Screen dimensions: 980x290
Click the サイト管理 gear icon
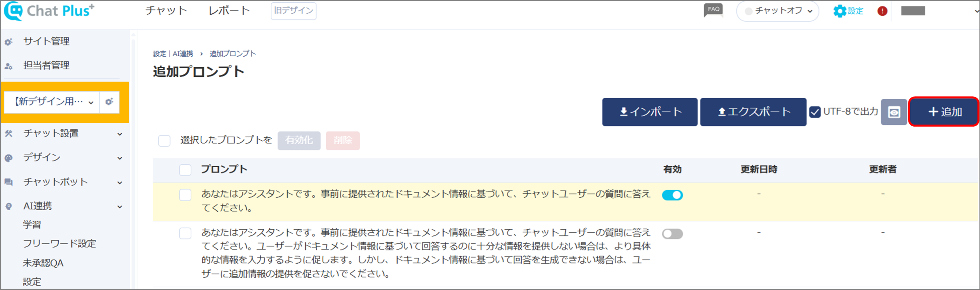point(9,42)
